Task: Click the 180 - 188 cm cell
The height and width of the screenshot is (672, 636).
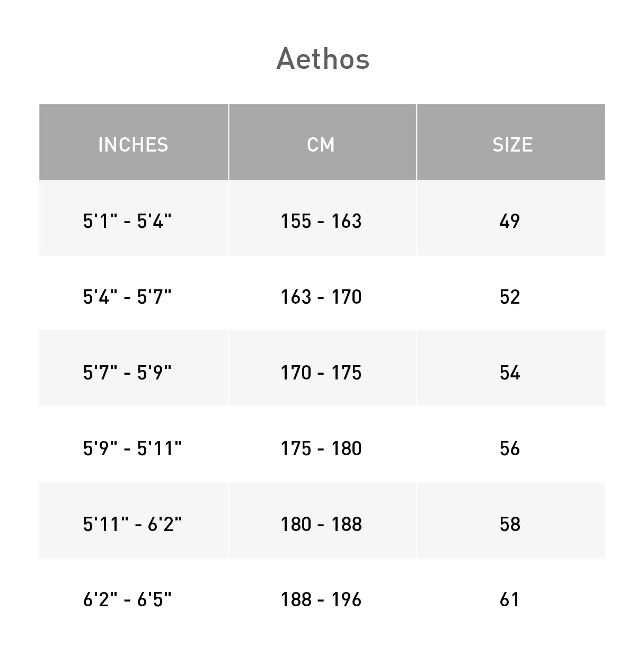Action: point(321,524)
